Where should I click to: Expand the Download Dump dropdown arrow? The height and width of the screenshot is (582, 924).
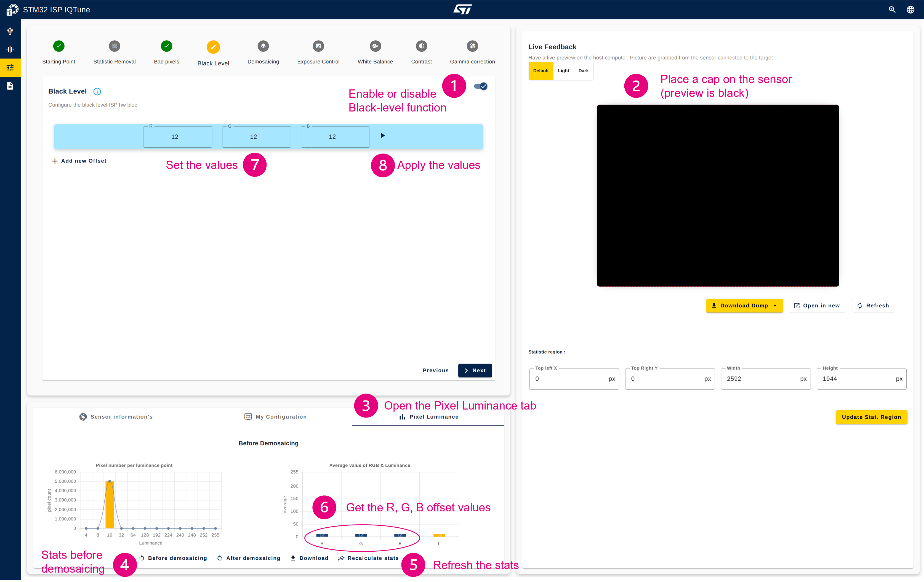[x=775, y=306]
